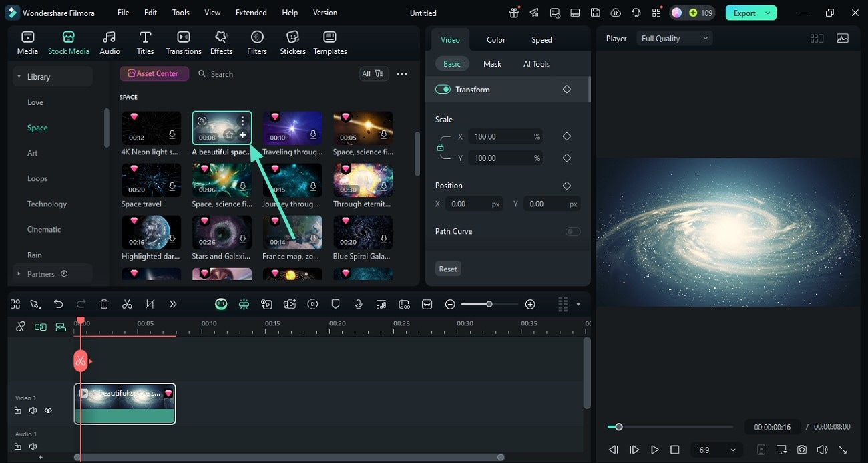
Task: Choose the arrow select tool in the timeline toolbar
Action: coord(35,304)
